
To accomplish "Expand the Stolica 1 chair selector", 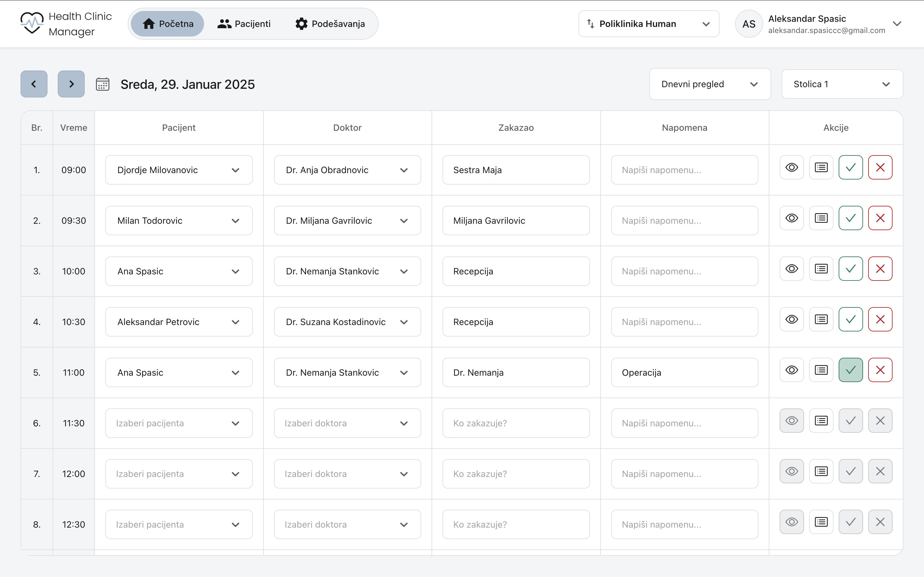I will pyautogui.click(x=842, y=84).
